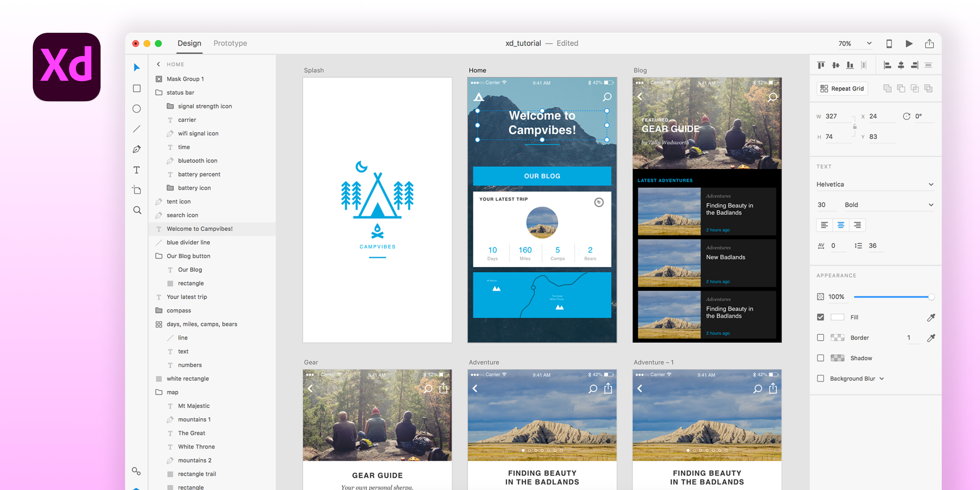Click the Repeat Grid button
The width and height of the screenshot is (980, 490).
[x=842, y=89]
